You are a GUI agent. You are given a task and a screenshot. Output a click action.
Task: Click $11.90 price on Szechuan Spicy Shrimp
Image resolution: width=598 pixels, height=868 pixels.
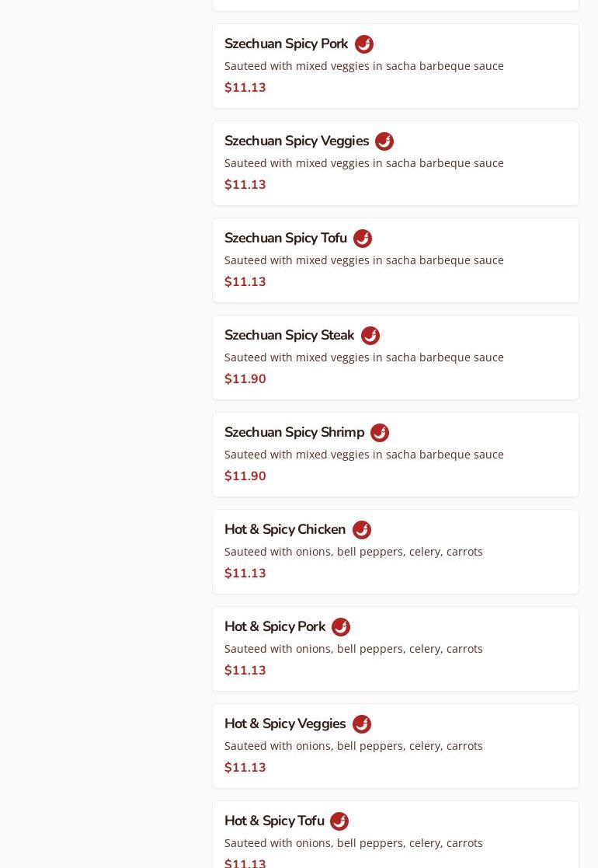(x=245, y=476)
